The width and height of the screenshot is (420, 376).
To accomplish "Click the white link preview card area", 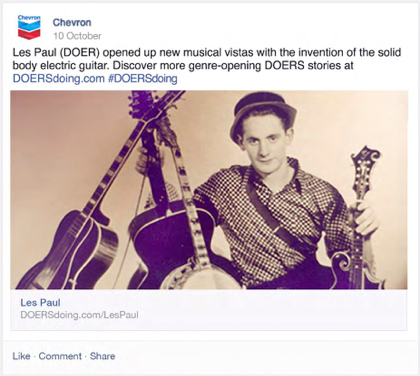I will point(209,310).
